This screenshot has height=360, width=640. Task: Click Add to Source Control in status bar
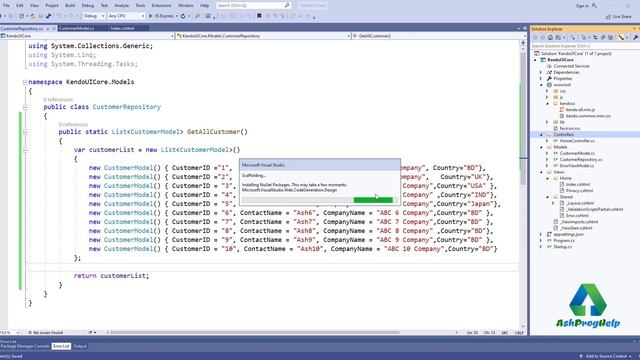(605, 356)
